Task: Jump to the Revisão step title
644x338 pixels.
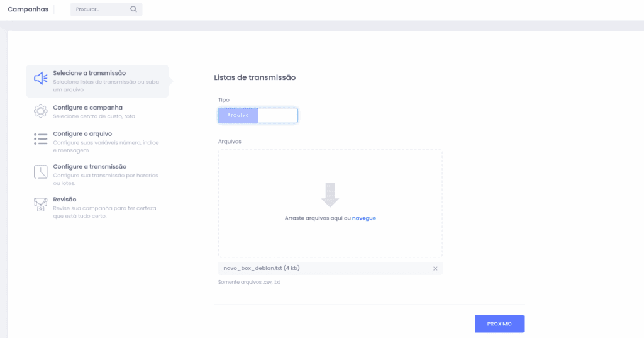Action: pos(65,200)
